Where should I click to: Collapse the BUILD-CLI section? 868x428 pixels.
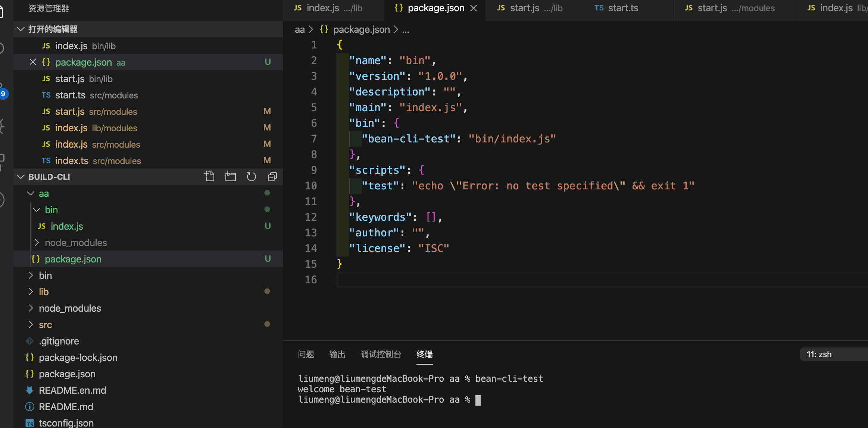[x=21, y=177]
